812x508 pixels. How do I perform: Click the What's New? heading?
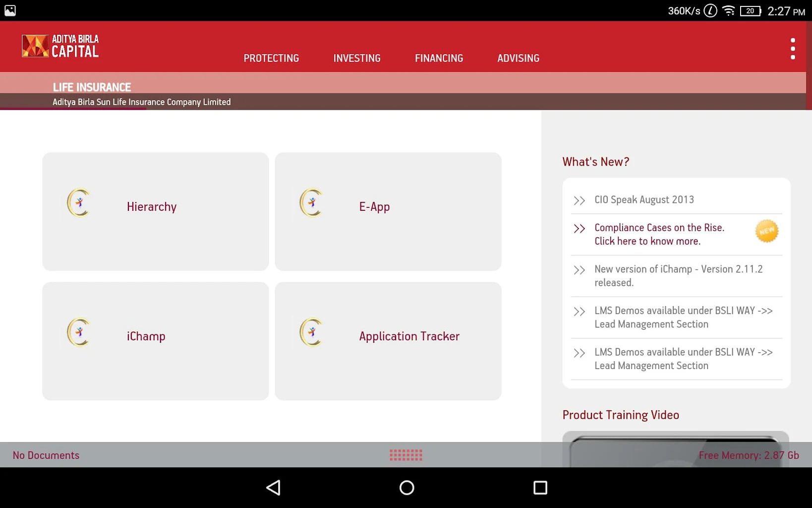(x=596, y=162)
